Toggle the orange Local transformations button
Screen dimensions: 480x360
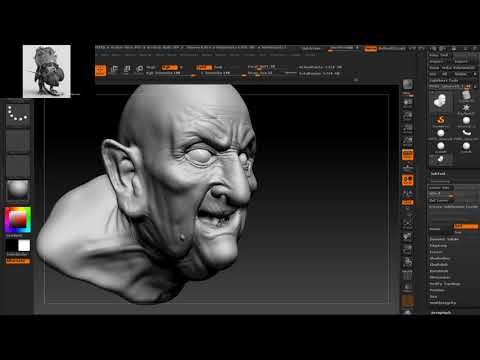click(x=408, y=180)
